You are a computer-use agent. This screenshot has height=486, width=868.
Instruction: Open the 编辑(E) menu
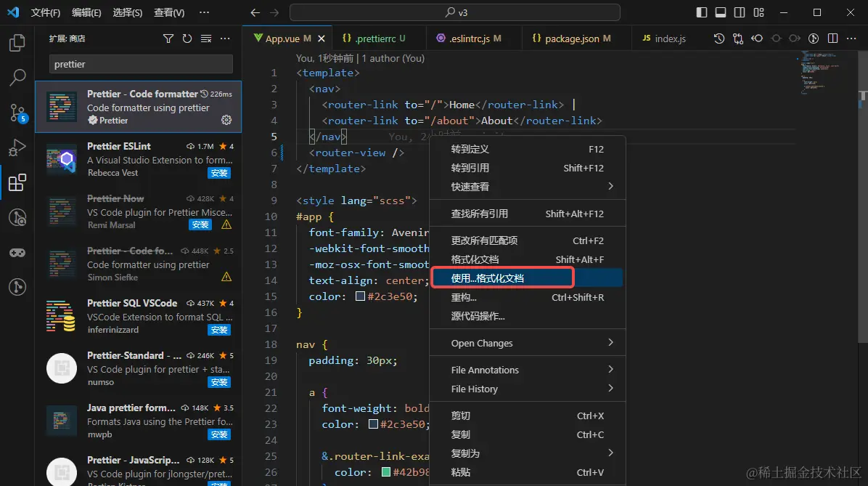tap(86, 12)
